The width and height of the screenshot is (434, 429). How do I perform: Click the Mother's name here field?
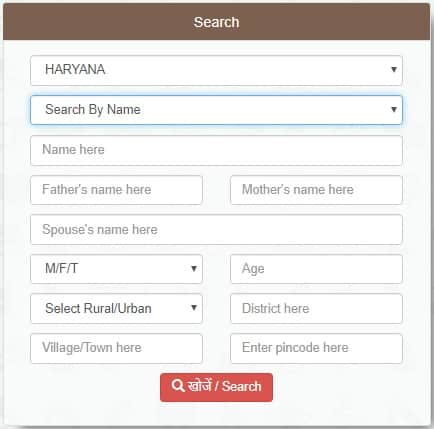click(x=316, y=190)
